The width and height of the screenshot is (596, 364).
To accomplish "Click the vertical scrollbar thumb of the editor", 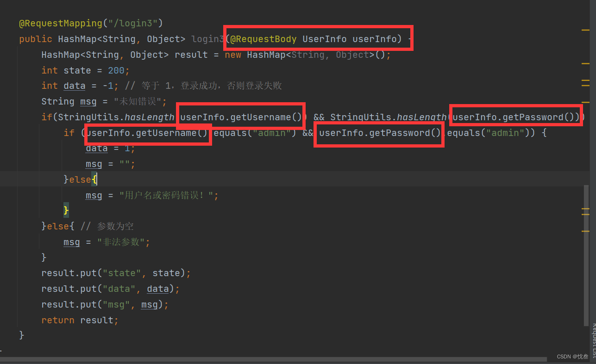I will click(586, 256).
